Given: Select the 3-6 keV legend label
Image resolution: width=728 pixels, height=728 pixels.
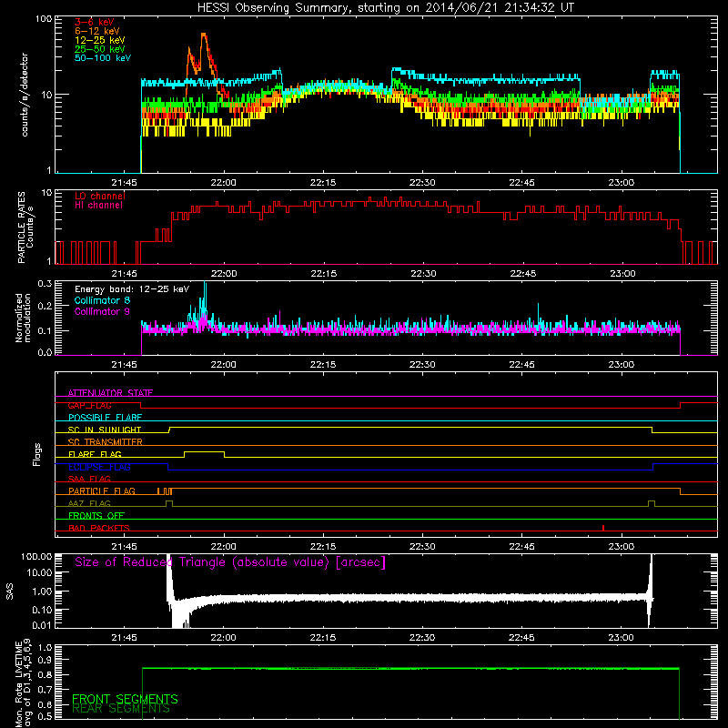Looking at the screenshot, I should (x=95, y=22).
